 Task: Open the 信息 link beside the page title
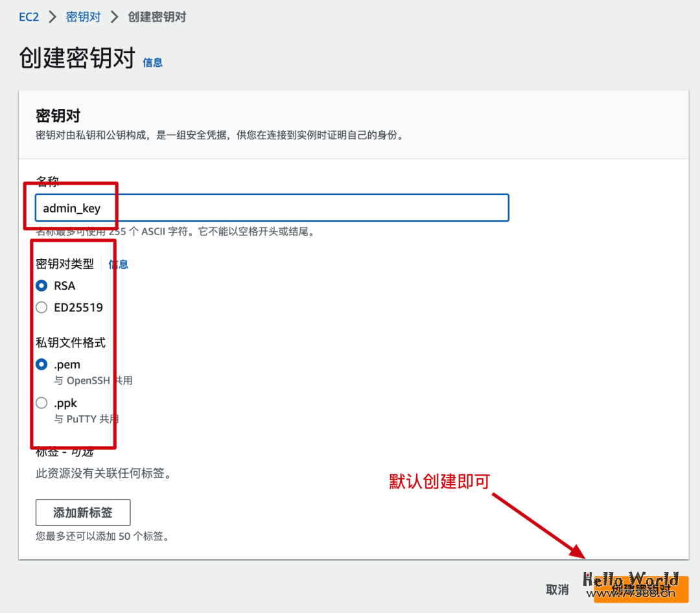coord(152,63)
